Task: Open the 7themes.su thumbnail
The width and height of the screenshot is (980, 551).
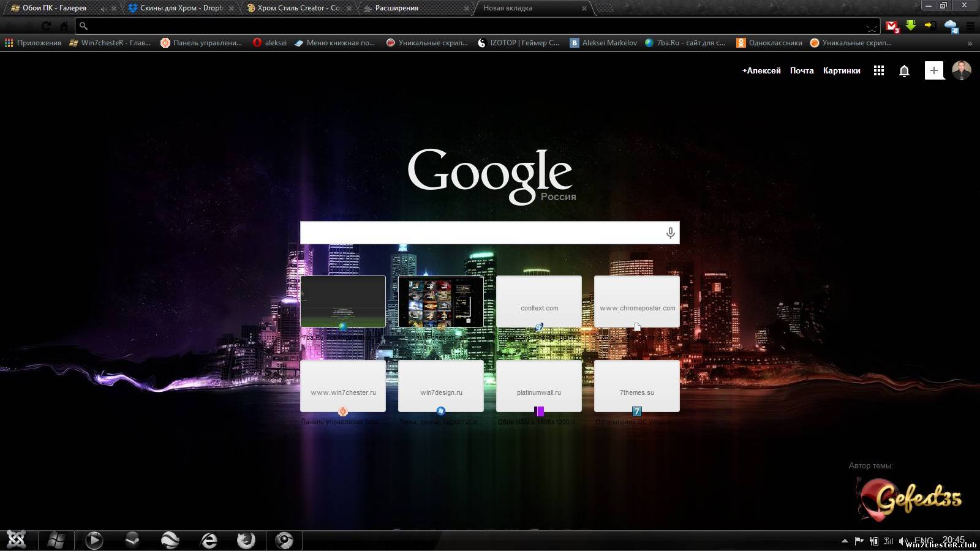Action: (x=637, y=386)
